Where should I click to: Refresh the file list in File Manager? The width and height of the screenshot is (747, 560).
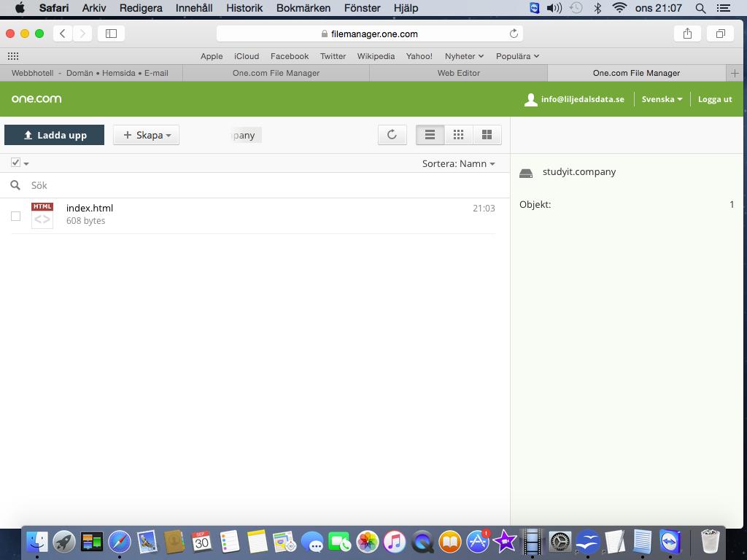click(x=392, y=135)
